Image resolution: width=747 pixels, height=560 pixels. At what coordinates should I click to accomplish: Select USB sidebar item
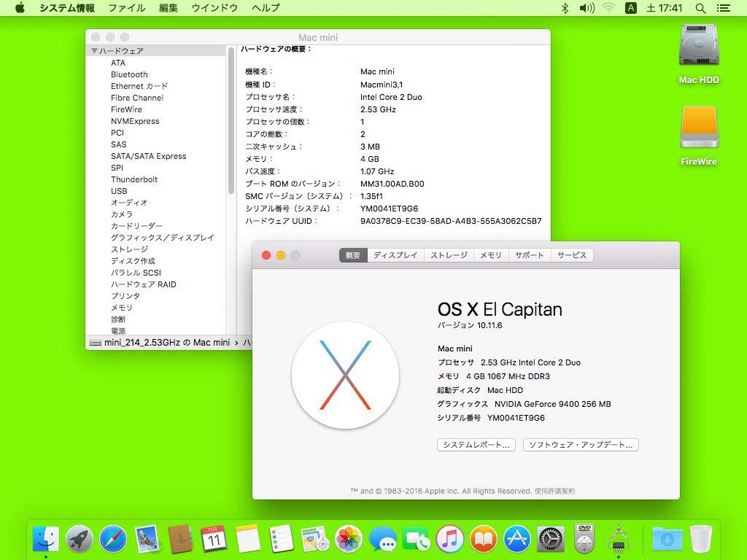[119, 191]
